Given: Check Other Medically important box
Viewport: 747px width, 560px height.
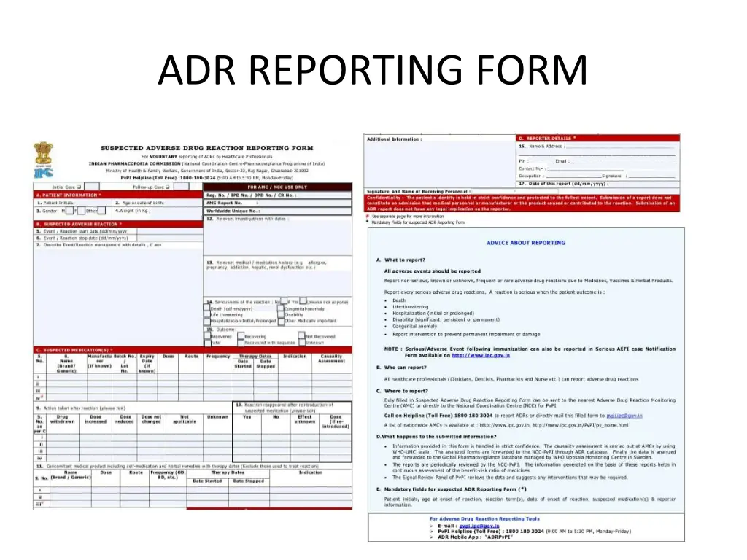Looking at the screenshot, I should 281,322.
